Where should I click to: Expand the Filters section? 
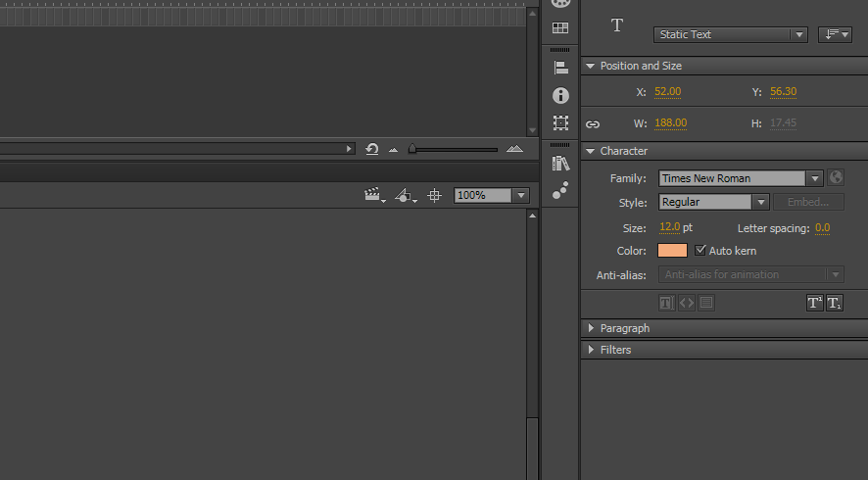tap(591, 350)
